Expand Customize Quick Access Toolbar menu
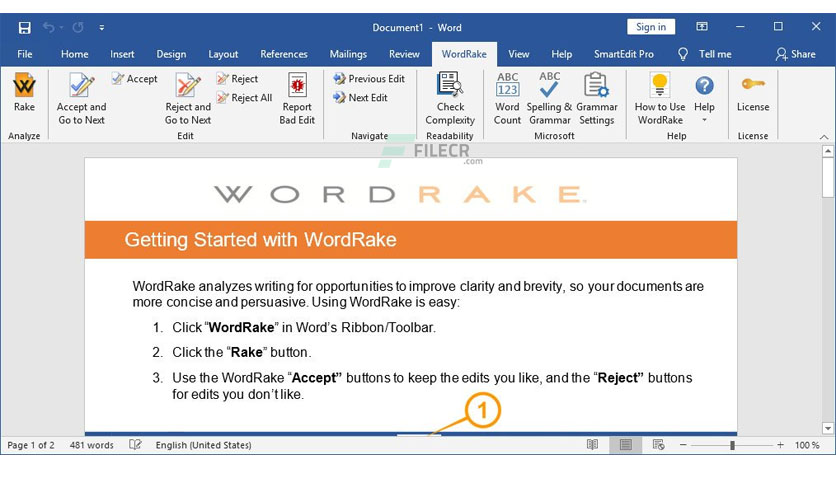 pyautogui.click(x=101, y=27)
